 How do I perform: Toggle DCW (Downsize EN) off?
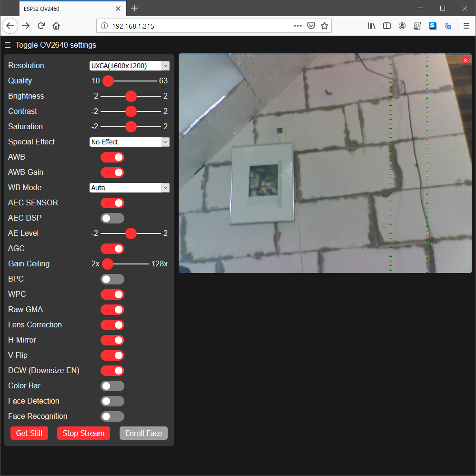(x=112, y=371)
